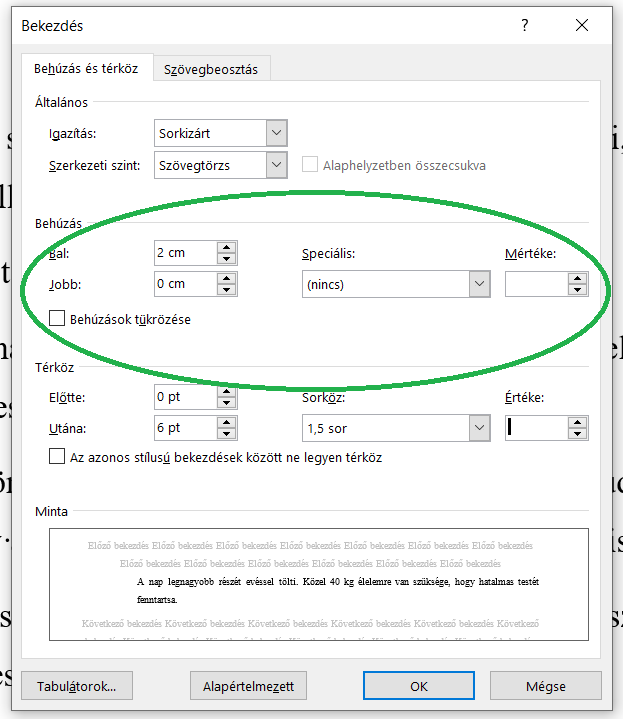The height and width of the screenshot is (719, 623).
Task: Close the Bekezdés dialog window
Action: tap(581, 26)
